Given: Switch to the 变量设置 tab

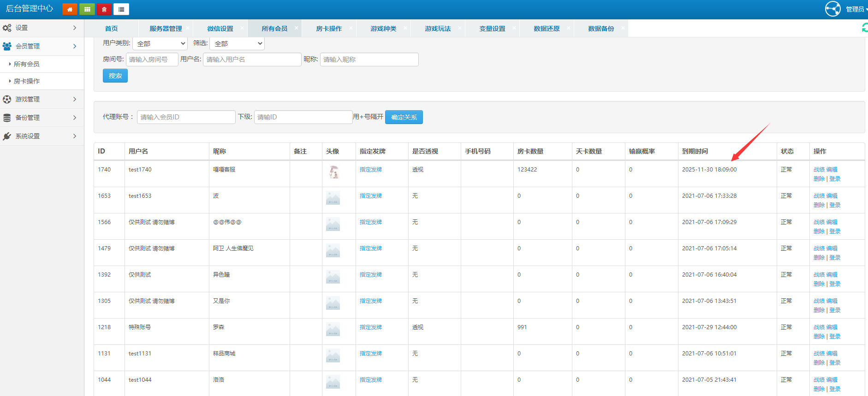Looking at the screenshot, I should coord(492,29).
